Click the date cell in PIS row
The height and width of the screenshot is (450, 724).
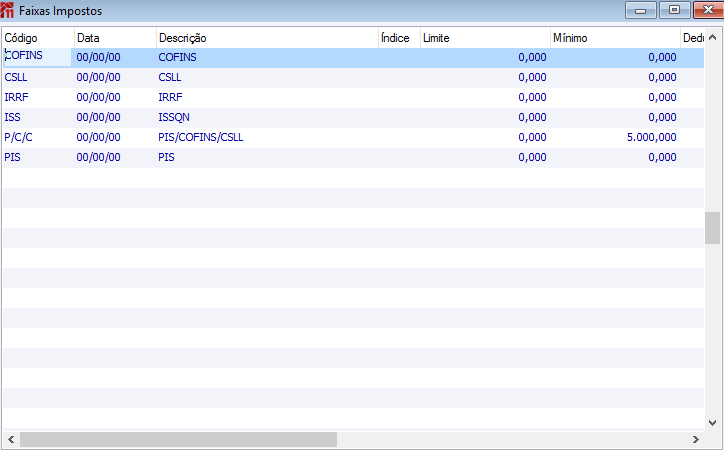98,157
